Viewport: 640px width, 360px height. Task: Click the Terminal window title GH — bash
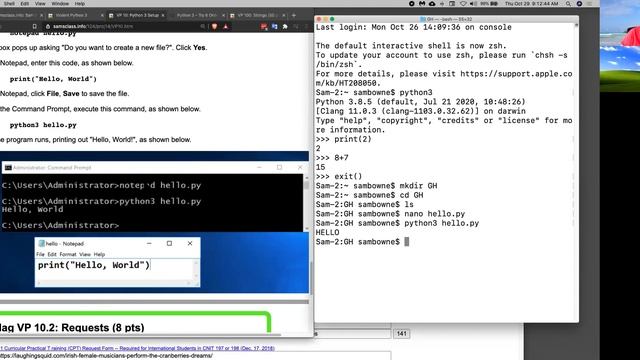446,19
